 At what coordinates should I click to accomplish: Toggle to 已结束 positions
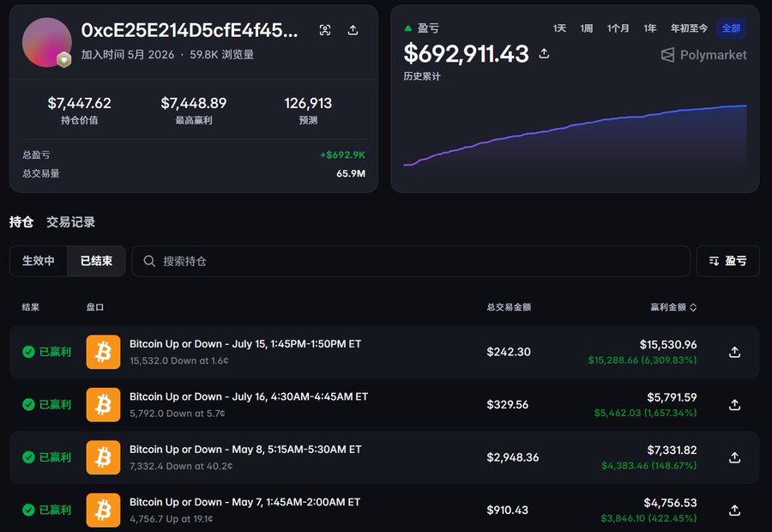[96, 261]
